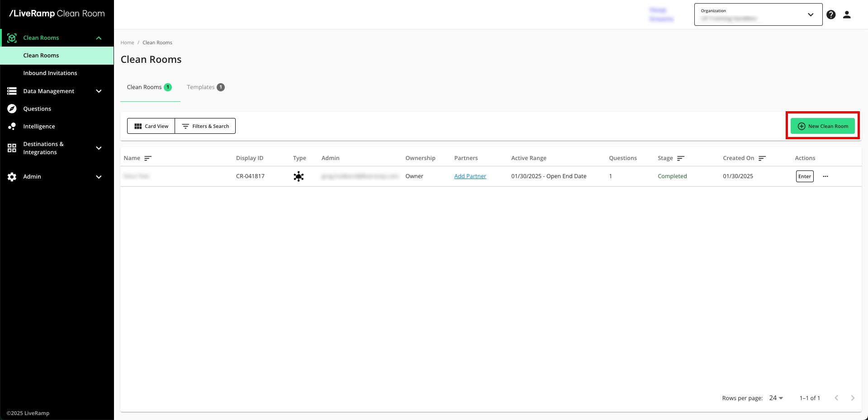Click the Add Partner link

point(470,176)
